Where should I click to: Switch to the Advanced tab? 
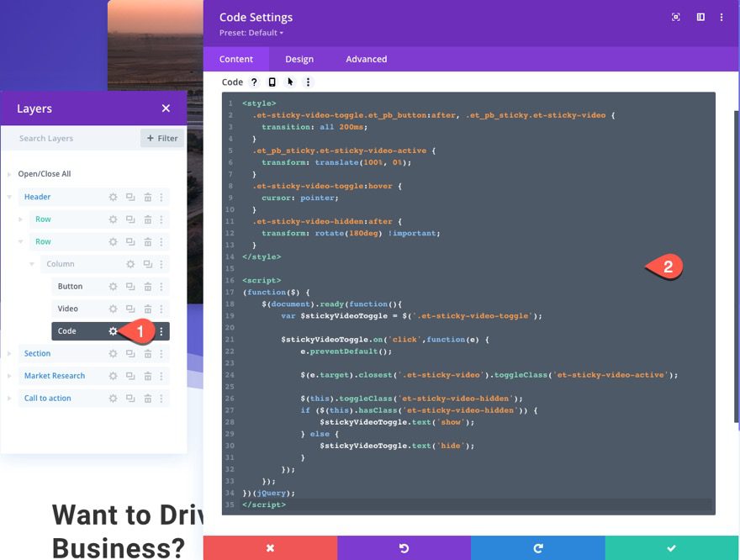366,59
